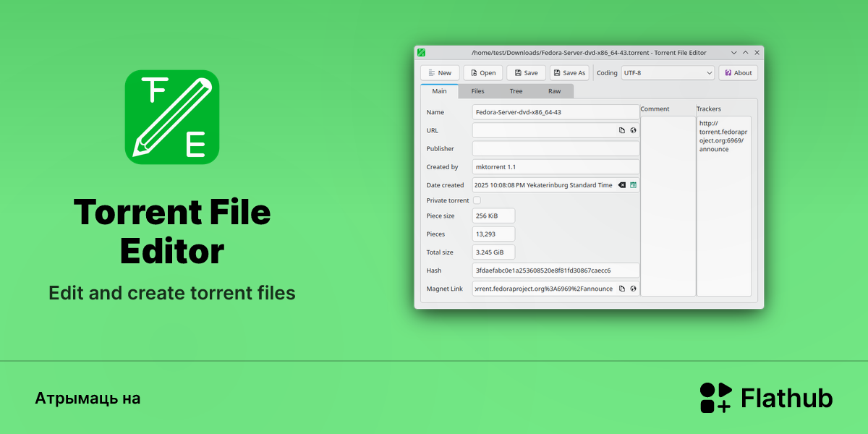Open the Tree tab
Viewport: 868px width, 434px height.
[x=516, y=91]
